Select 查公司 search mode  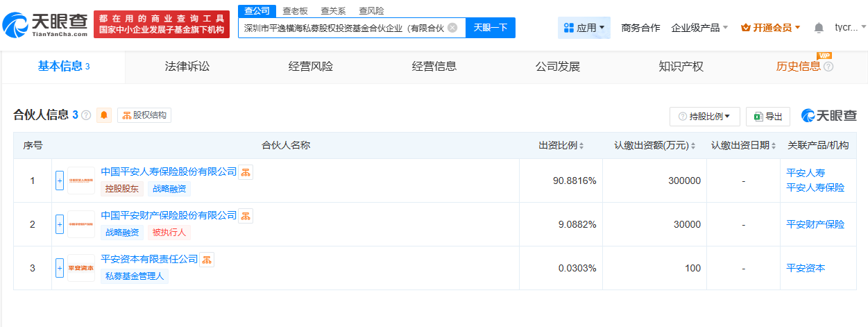coord(257,10)
